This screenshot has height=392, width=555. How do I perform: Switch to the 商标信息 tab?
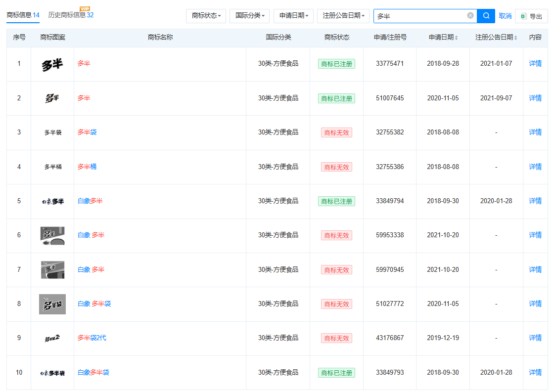[23, 15]
